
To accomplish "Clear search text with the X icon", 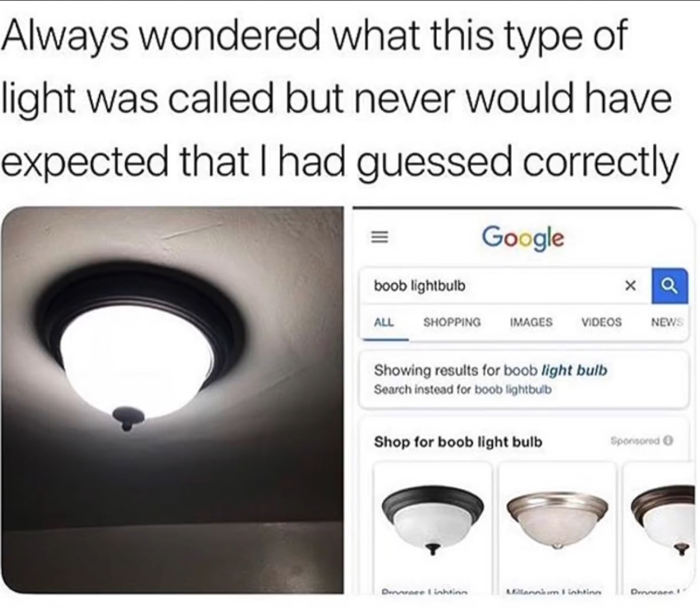I will coord(630,286).
